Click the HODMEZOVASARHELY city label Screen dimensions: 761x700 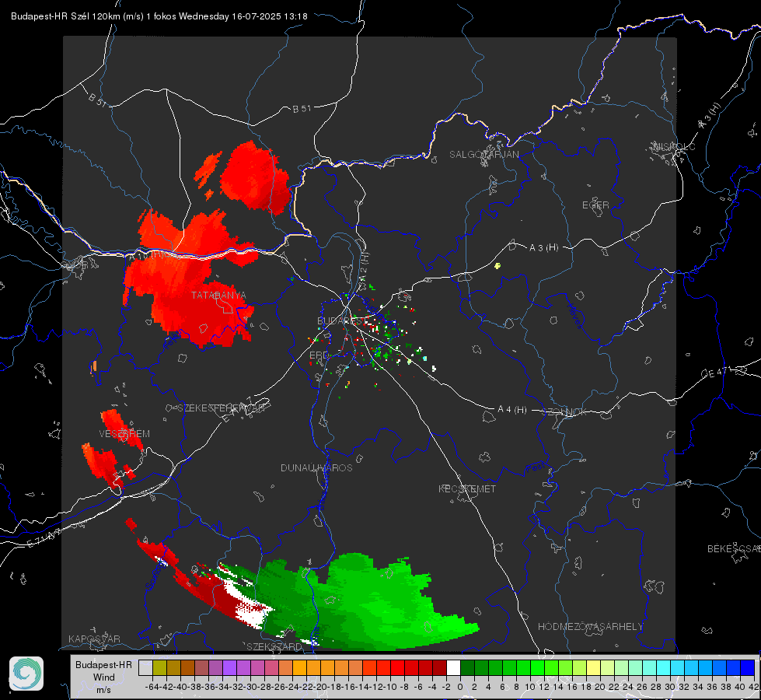(x=590, y=627)
